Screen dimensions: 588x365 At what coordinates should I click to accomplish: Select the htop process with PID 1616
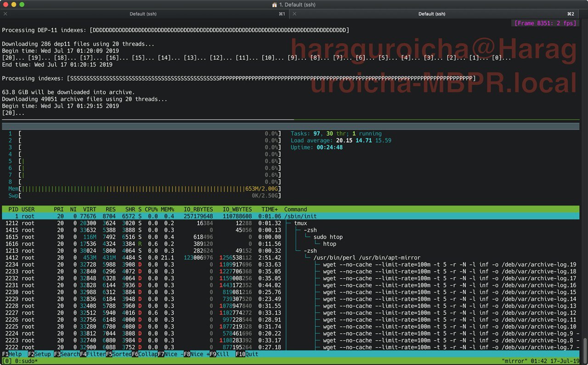[x=290, y=244]
